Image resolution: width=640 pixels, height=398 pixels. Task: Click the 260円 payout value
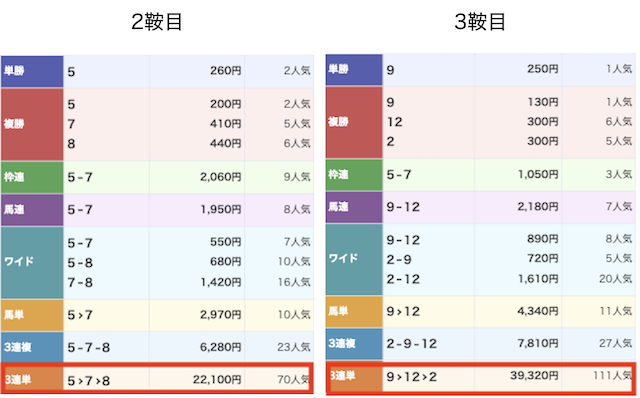coord(226,71)
